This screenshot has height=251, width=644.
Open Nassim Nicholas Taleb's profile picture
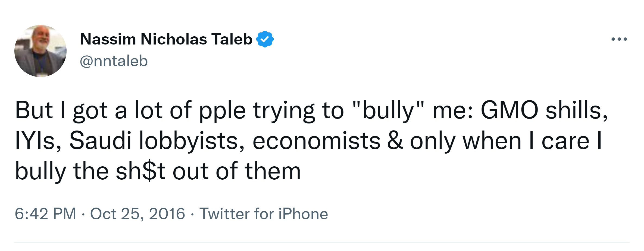point(40,51)
